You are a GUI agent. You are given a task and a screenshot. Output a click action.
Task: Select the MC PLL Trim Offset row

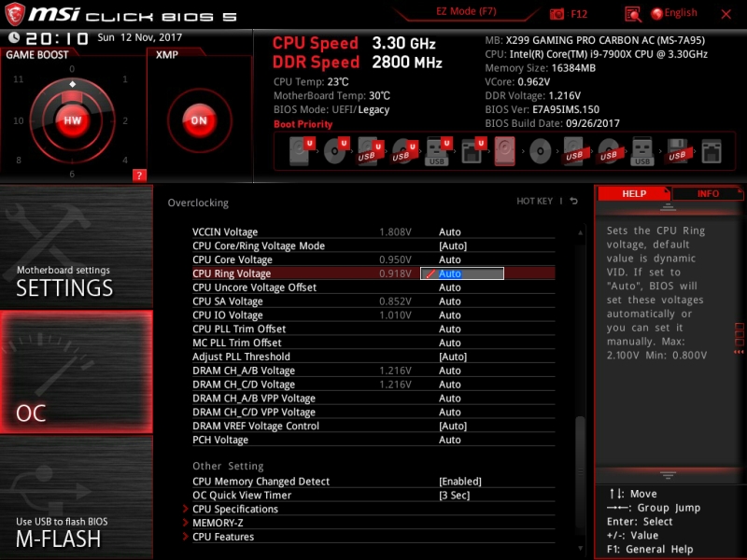click(373, 343)
